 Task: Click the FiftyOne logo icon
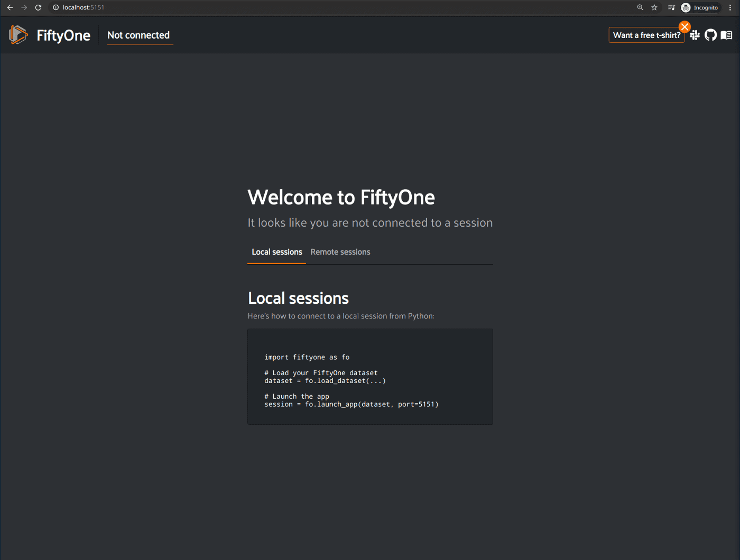(18, 35)
